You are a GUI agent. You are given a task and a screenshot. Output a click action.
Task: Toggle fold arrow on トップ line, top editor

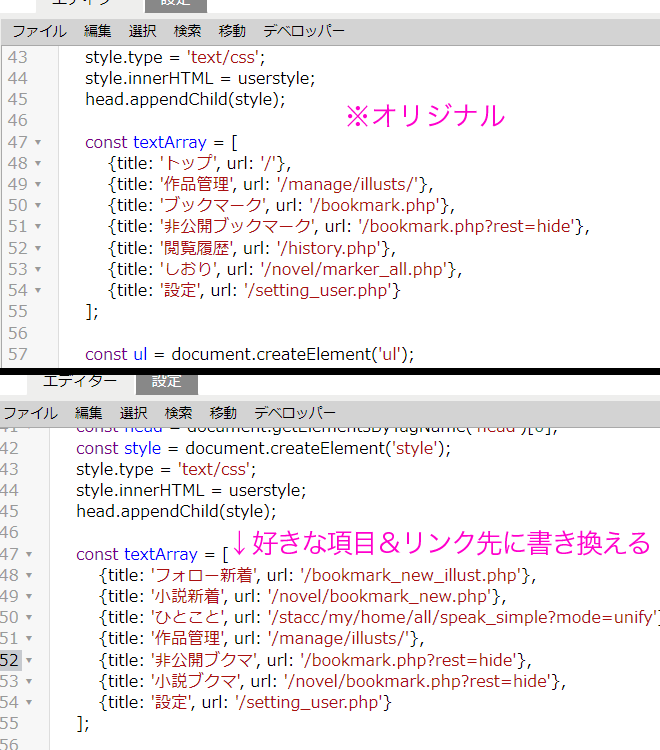tap(38, 164)
